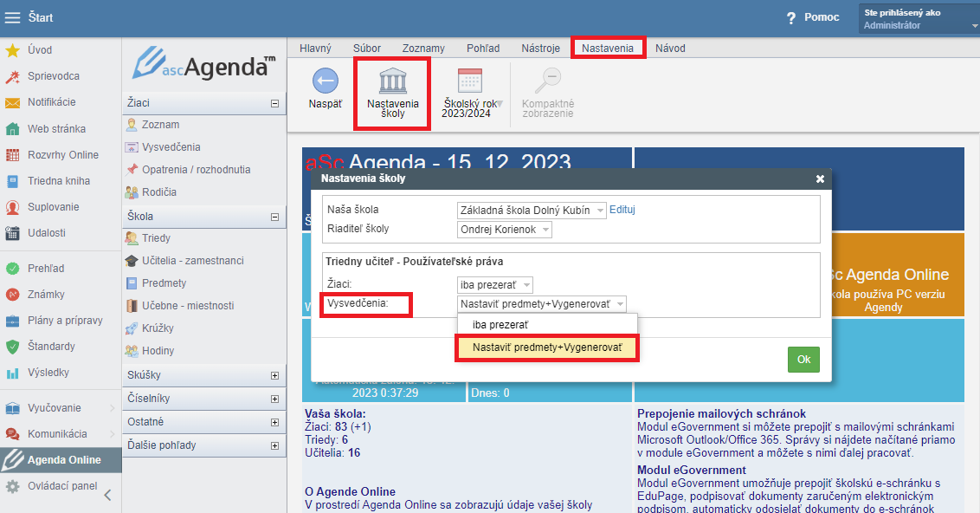This screenshot has height=513, width=980.
Task: Click Učebne - miestnosti door icon
Action: (x=132, y=306)
